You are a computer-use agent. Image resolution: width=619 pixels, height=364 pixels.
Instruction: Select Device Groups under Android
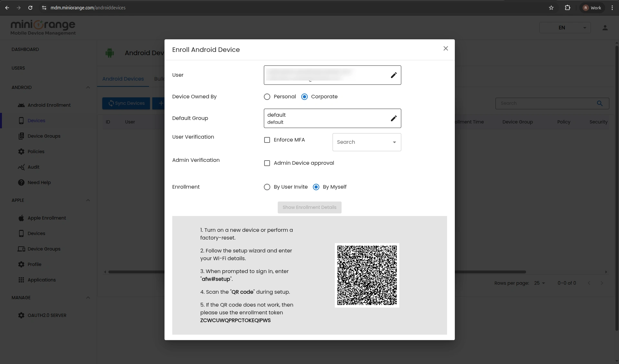(x=44, y=136)
